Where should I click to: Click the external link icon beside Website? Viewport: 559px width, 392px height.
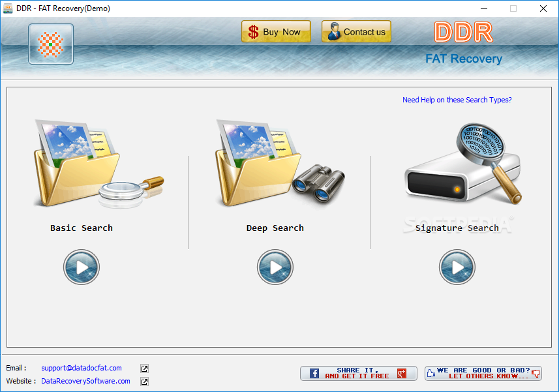tap(144, 382)
